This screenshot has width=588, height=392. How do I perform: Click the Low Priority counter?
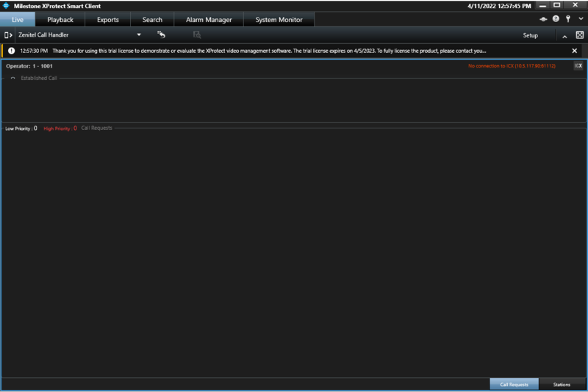[x=21, y=128]
